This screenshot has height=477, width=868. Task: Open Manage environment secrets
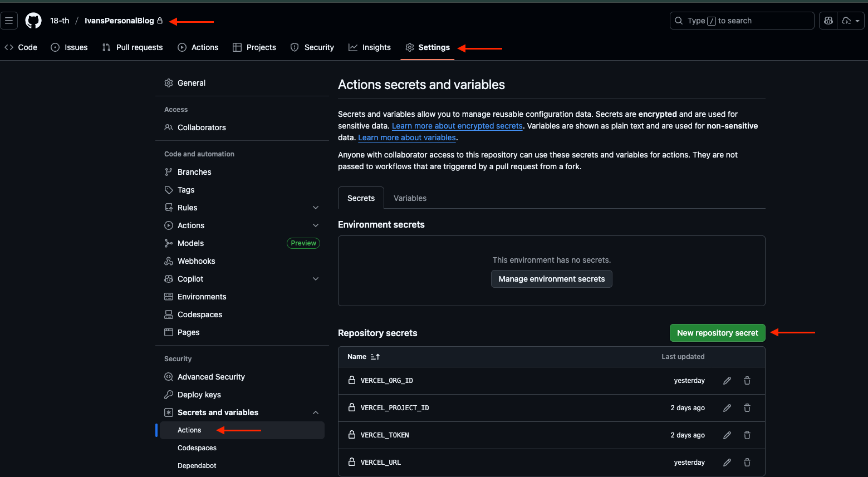pos(551,279)
